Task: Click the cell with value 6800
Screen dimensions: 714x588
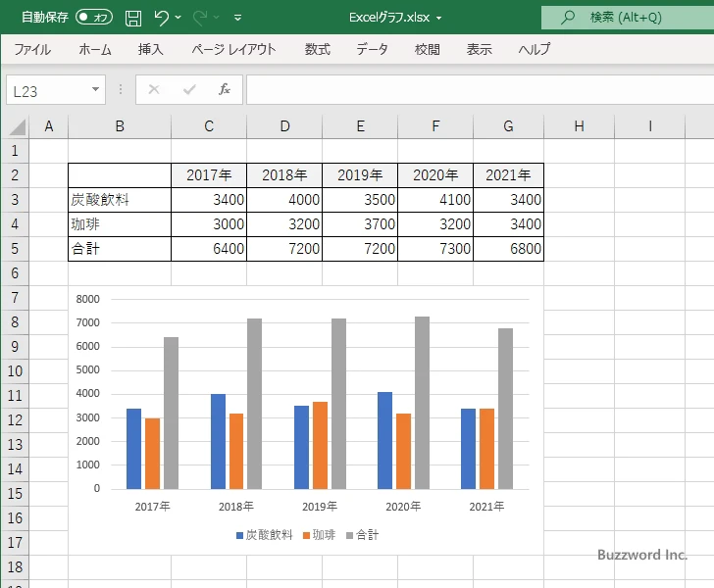Action: coord(509,249)
